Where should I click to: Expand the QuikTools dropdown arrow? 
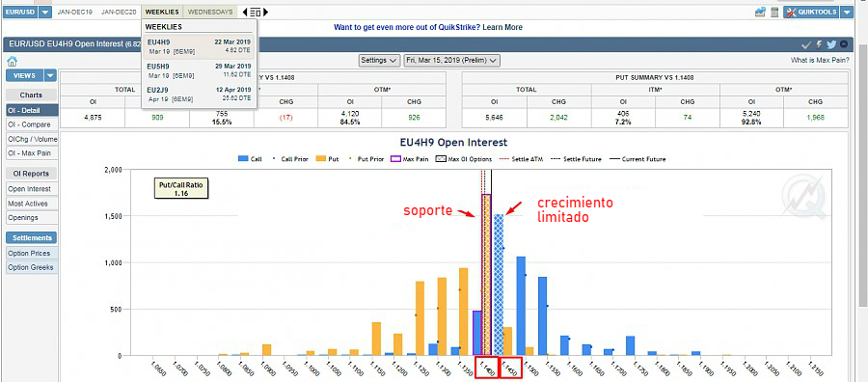tap(847, 13)
